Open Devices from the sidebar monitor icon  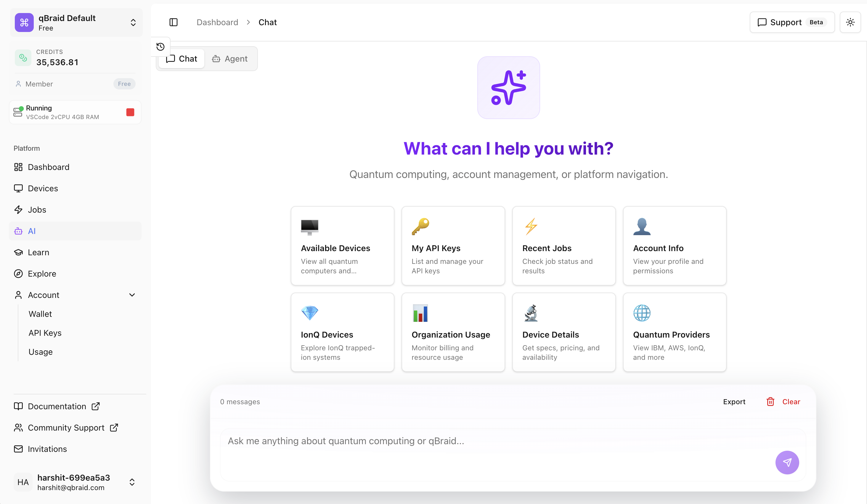[x=18, y=188]
